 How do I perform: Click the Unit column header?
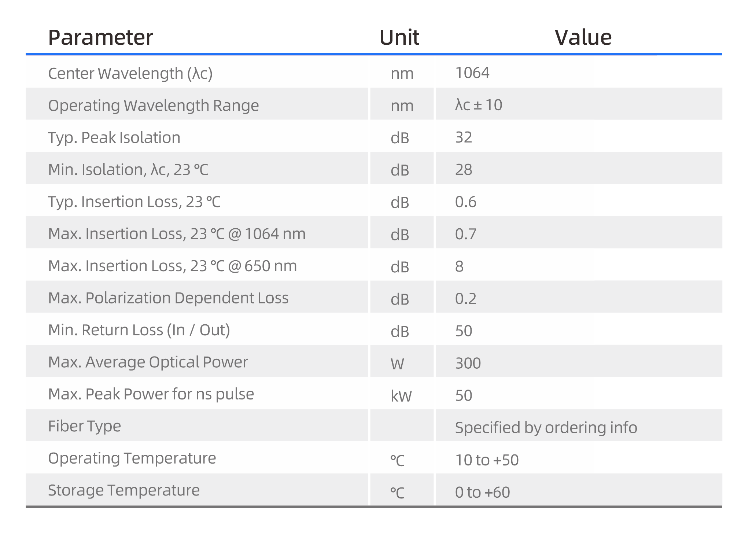click(x=399, y=37)
